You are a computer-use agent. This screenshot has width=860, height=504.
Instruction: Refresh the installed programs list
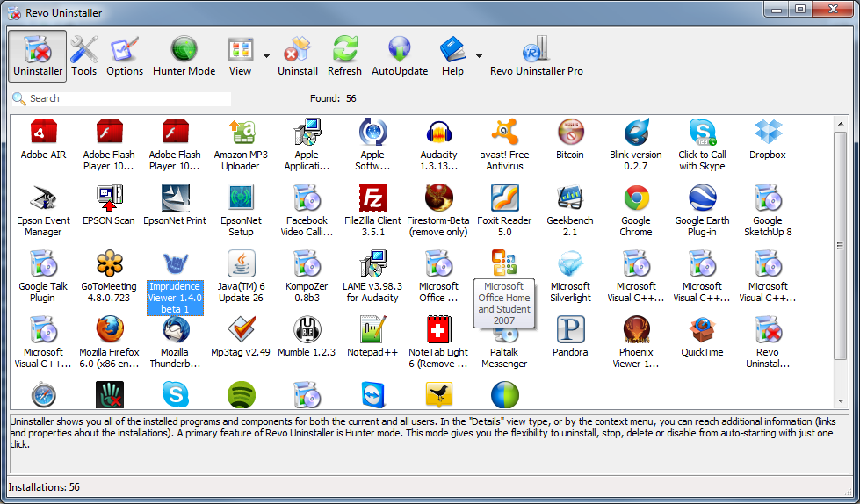pos(344,56)
